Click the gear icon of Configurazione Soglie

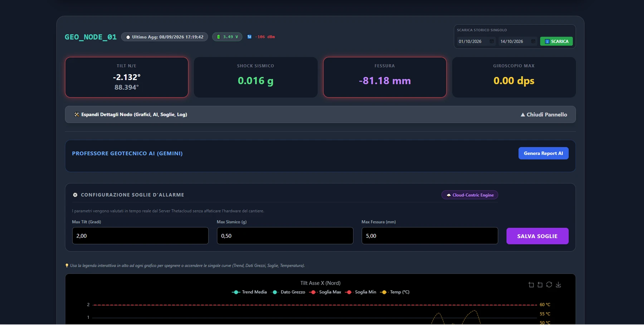(x=75, y=195)
